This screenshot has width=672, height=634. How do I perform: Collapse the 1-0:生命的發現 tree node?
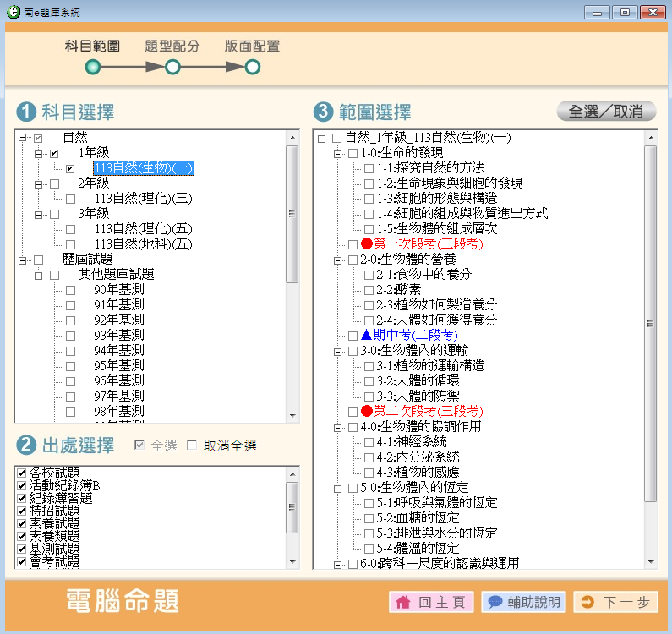pos(337,153)
